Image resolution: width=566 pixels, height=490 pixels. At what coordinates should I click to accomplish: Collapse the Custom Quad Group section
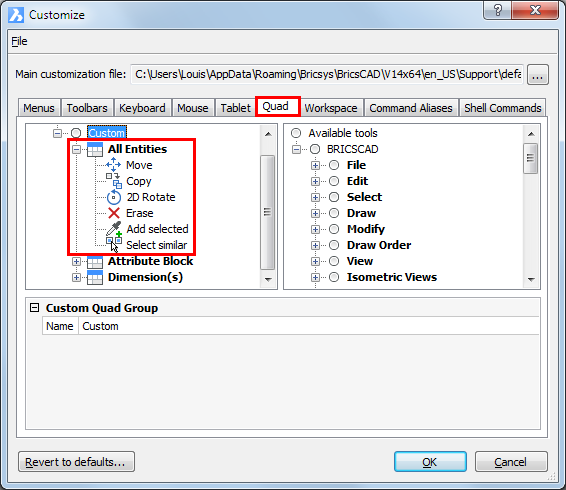pos(34,308)
